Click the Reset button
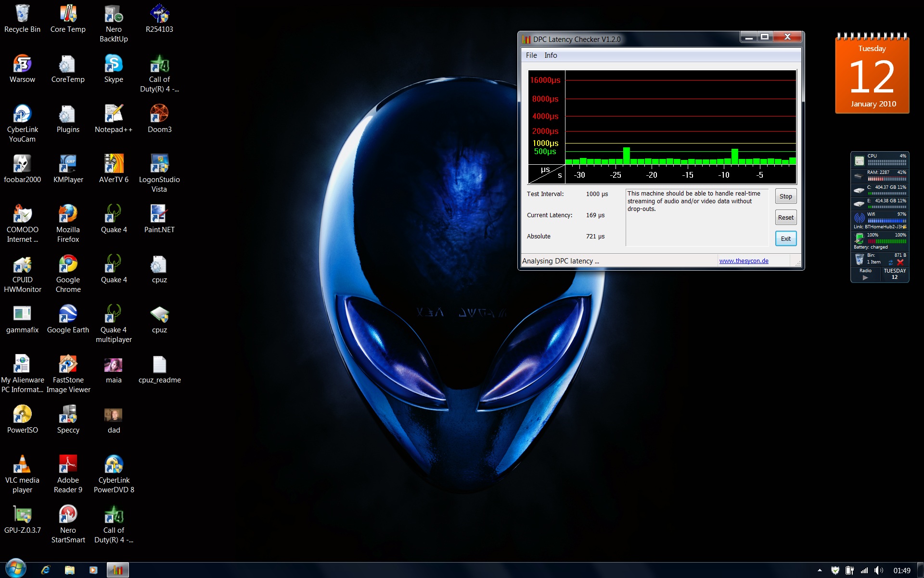Screen dimensions: 924x578 785,217
